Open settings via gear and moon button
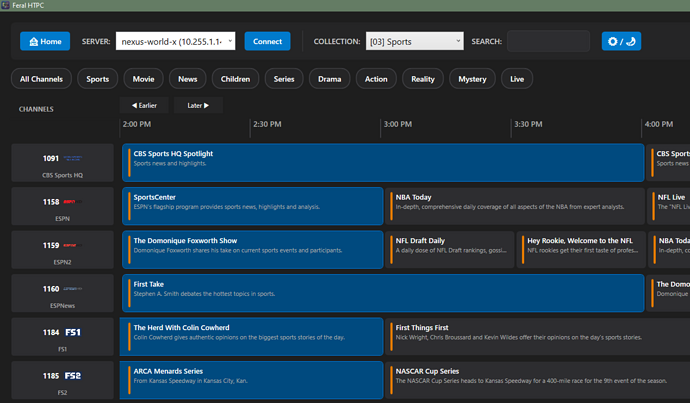The width and height of the screenshot is (690, 403). [621, 41]
